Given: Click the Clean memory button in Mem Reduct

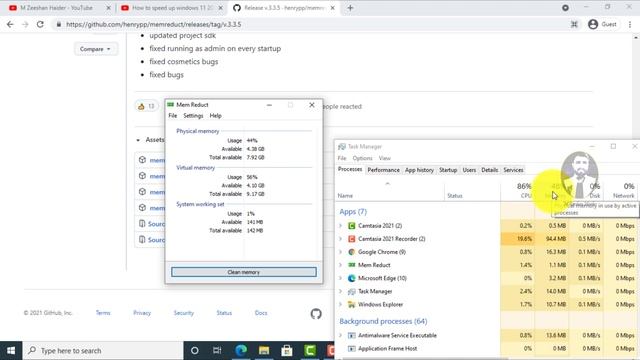Looking at the screenshot, I should [244, 272].
